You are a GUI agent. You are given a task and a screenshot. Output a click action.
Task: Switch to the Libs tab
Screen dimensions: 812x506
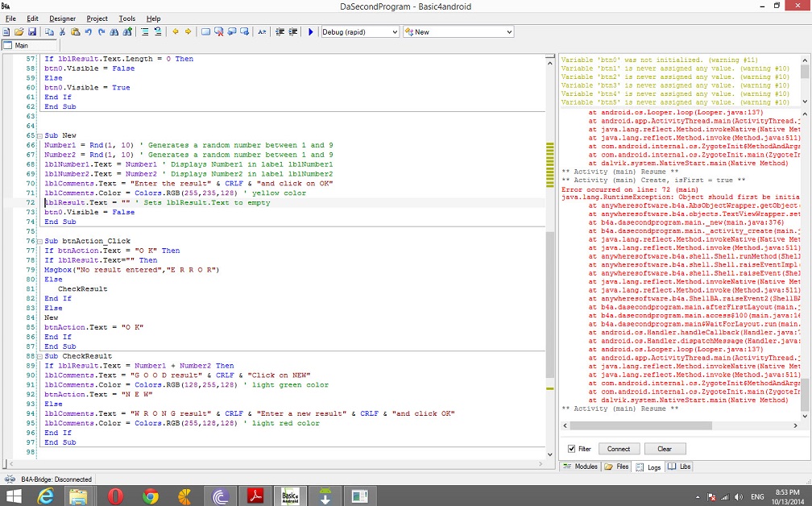681,467
